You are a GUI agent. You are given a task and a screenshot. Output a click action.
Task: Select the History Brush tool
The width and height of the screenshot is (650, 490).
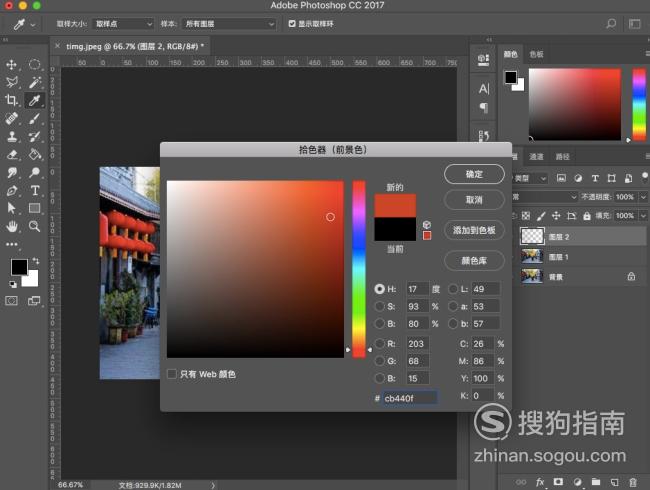34,136
